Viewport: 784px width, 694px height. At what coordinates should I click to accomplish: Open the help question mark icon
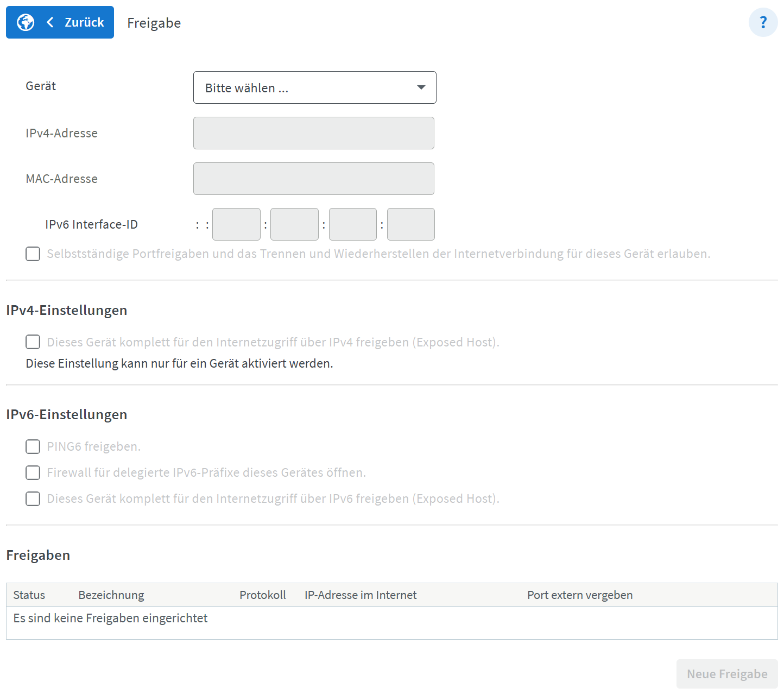763,22
